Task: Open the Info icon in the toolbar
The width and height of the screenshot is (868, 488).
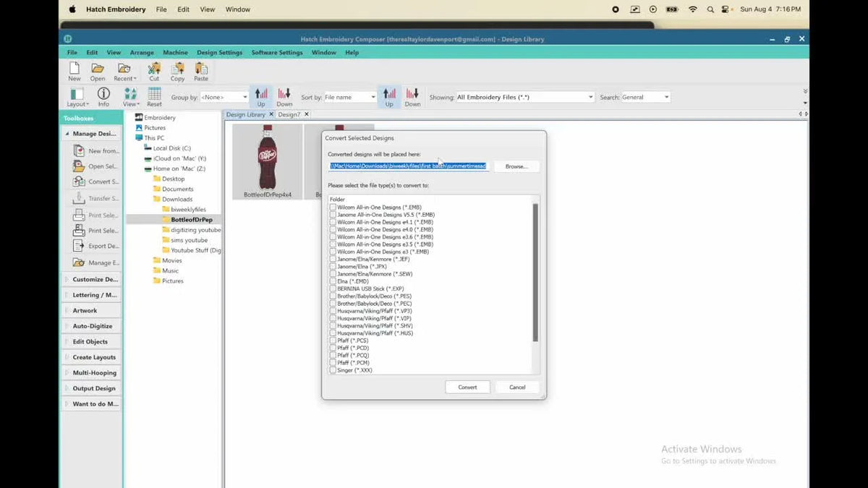Action: pyautogui.click(x=103, y=97)
